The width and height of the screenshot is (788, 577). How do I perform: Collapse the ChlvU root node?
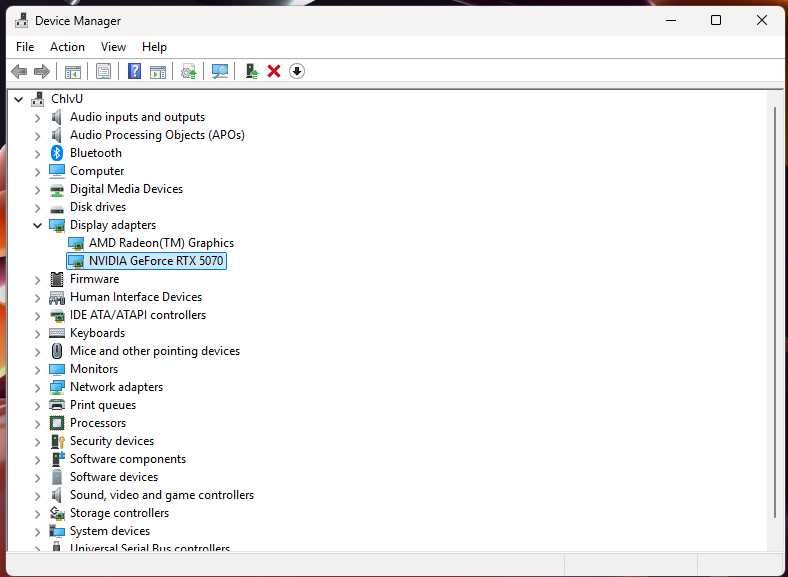click(19, 100)
